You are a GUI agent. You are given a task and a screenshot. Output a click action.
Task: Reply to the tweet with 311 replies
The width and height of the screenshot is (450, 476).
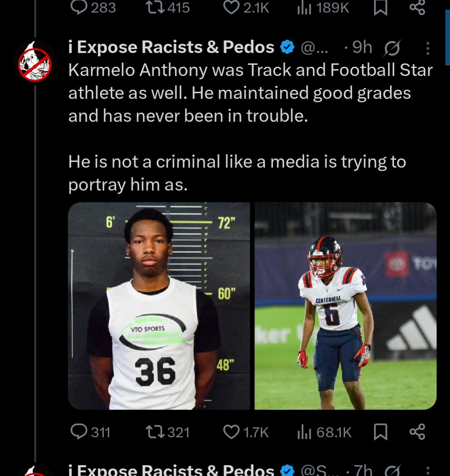[x=79, y=432]
